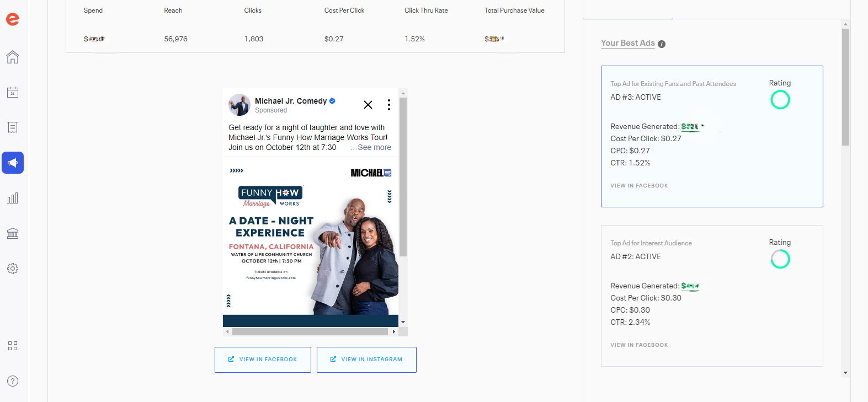This screenshot has width=868, height=402.
Task: Click the Best Ads panel scroll down arrow
Action: [x=845, y=373]
